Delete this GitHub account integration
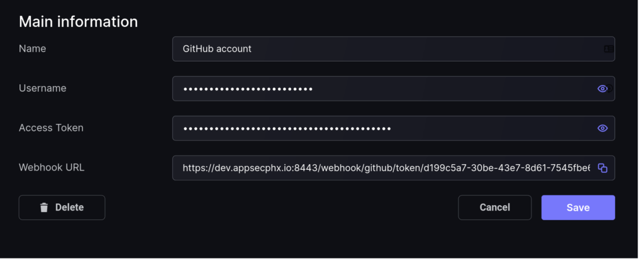The image size is (644, 261). [x=62, y=208]
